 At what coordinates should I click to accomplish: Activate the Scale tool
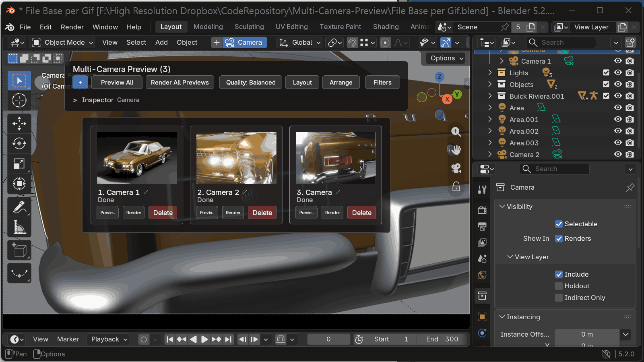coord(19,163)
